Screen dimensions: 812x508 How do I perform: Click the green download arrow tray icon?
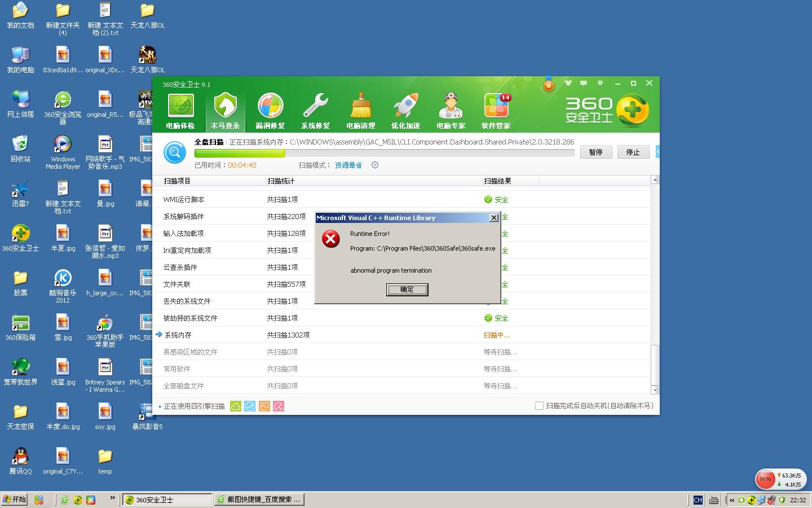[x=742, y=500]
